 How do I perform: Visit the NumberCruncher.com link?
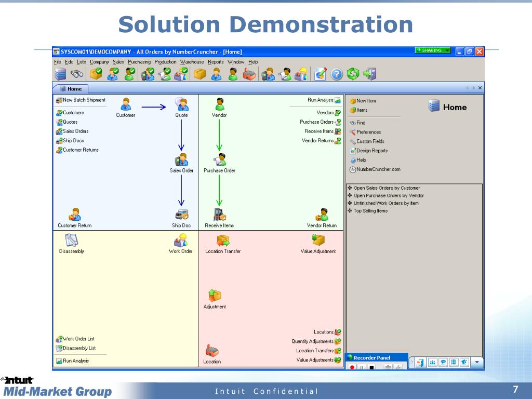(x=375, y=169)
